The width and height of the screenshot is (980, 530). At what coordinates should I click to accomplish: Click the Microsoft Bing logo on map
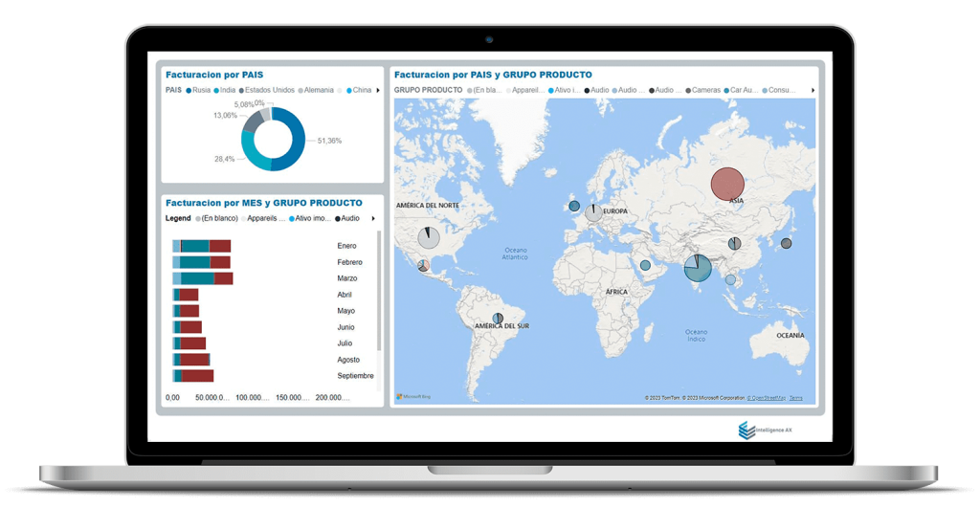[x=413, y=396]
